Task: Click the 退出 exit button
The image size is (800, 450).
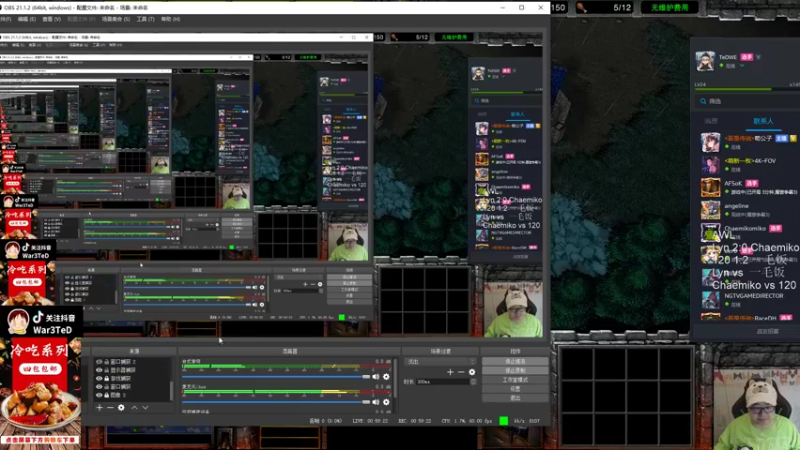Action: pyautogui.click(x=515, y=397)
